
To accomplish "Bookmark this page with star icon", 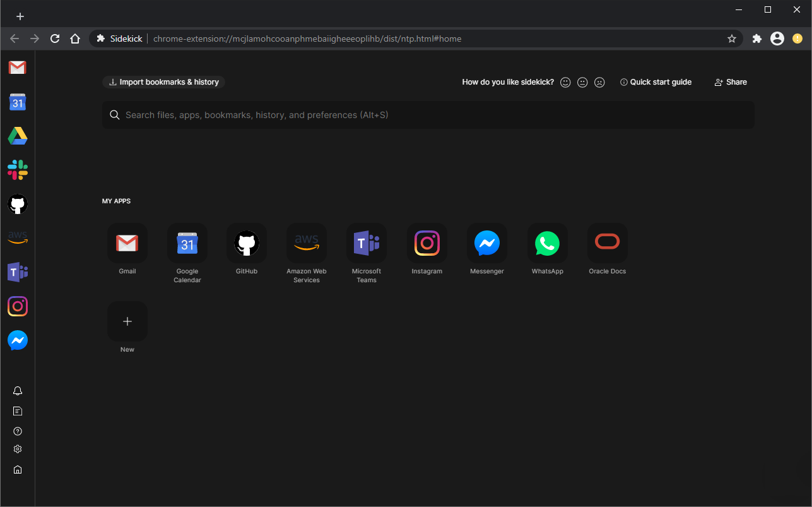I will point(732,39).
